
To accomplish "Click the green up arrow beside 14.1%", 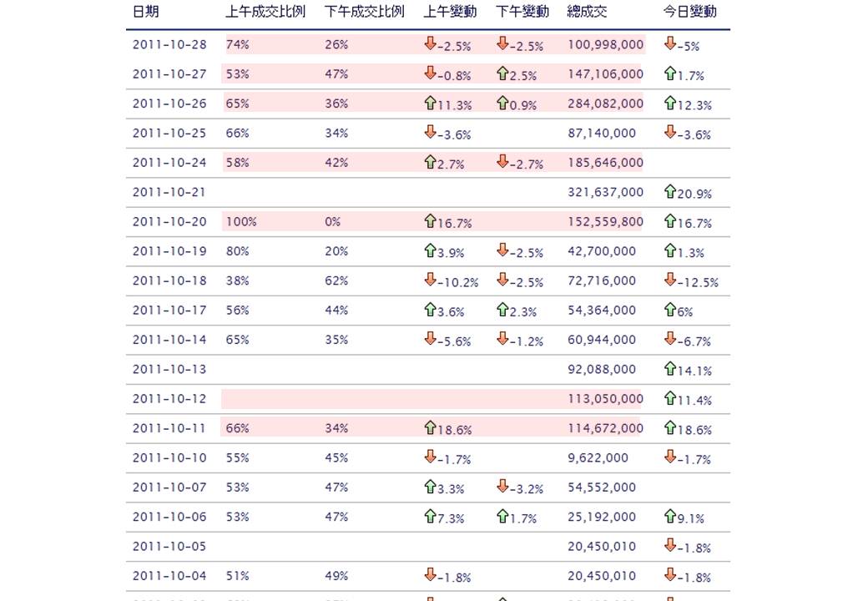I will pyautogui.click(x=670, y=367).
